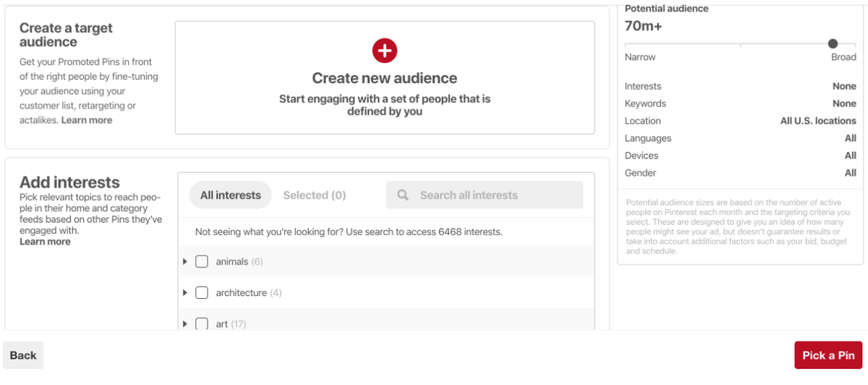Open the Selected (0) tab

coord(315,195)
